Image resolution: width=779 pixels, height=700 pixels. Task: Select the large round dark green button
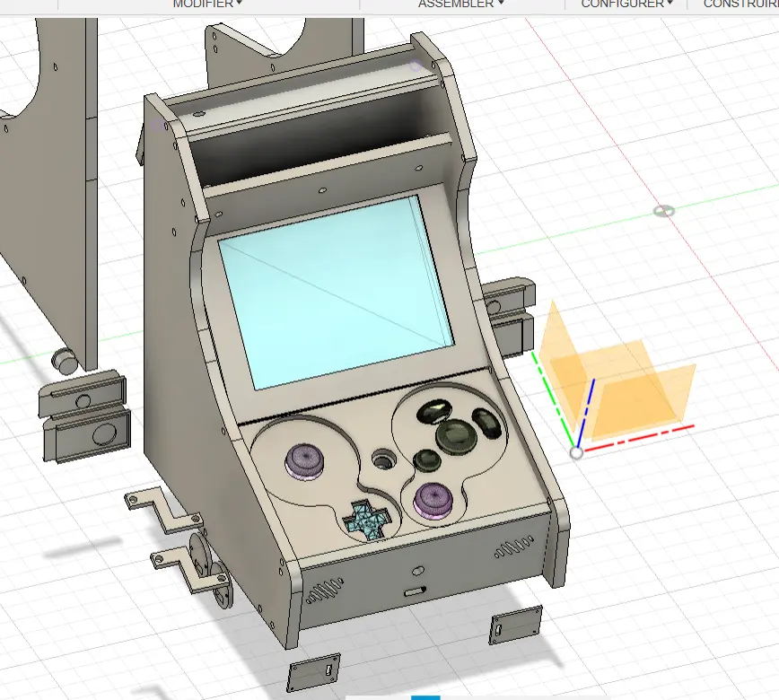[456, 435]
